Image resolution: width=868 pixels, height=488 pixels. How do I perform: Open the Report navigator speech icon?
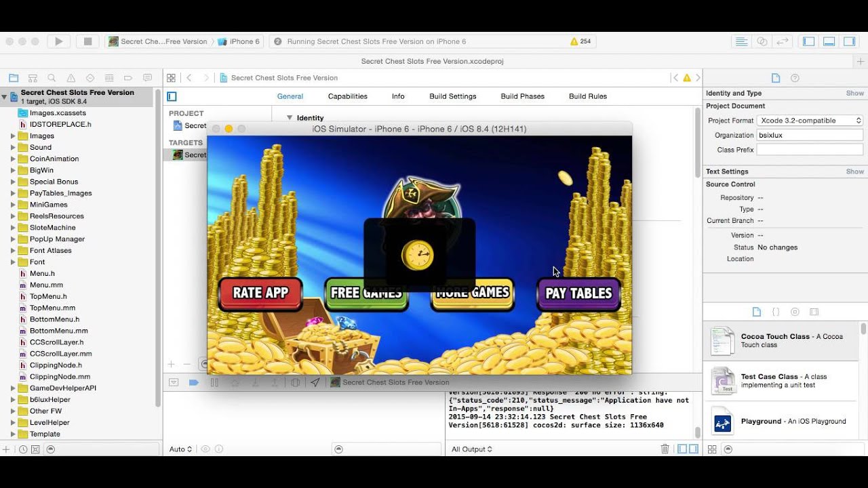[147, 78]
